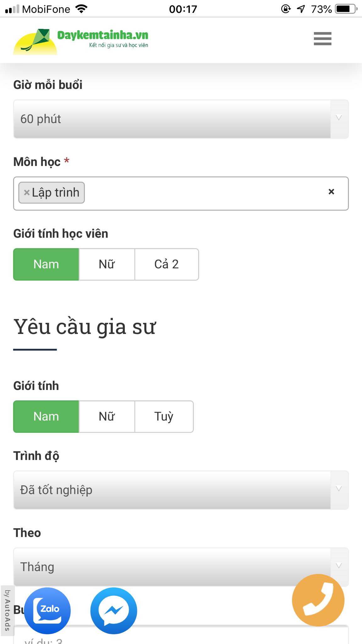Screen dimensions: 362x644
Task: Select Nam as tutor gender
Action: click(x=46, y=416)
